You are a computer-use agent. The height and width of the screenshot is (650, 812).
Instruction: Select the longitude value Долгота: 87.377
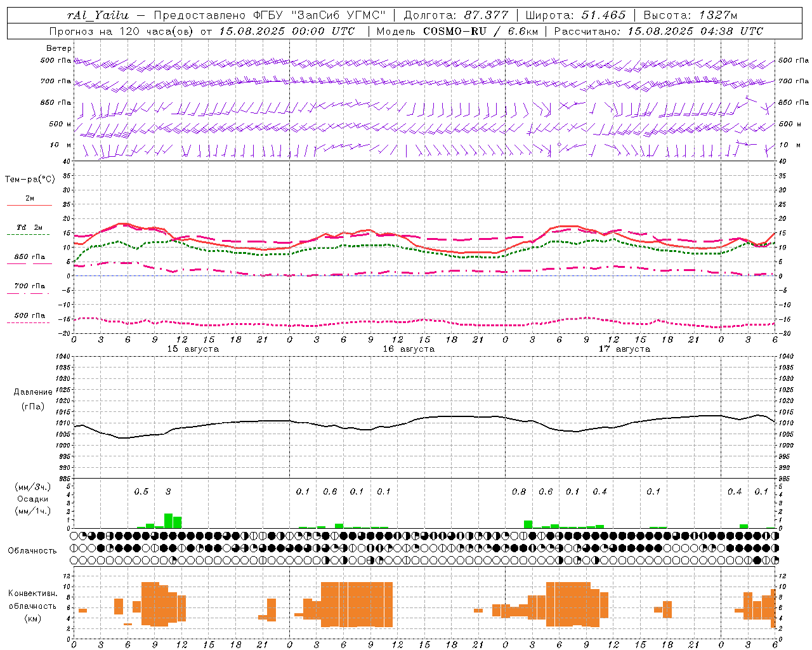coord(456,15)
